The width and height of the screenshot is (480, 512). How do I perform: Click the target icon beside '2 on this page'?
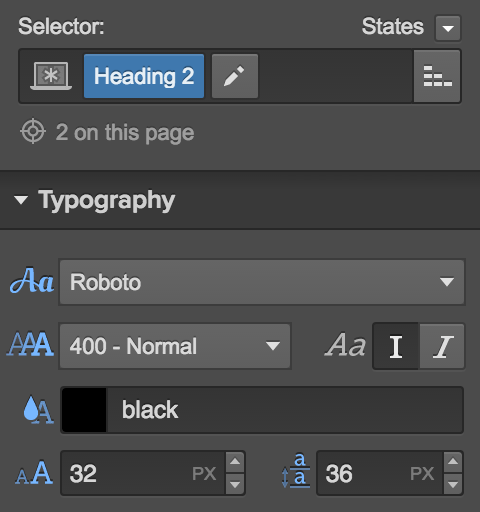(x=33, y=131)
